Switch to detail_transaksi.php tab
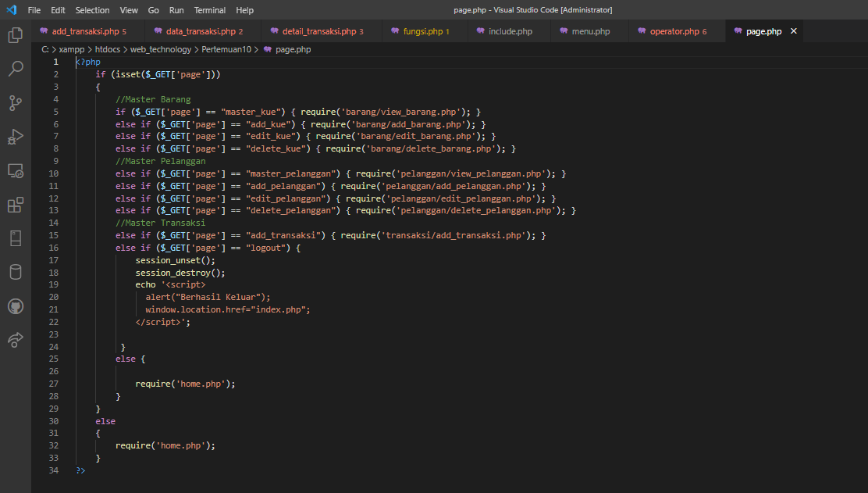The width and height of the screenshot is (868, 493). pos(322,31)
